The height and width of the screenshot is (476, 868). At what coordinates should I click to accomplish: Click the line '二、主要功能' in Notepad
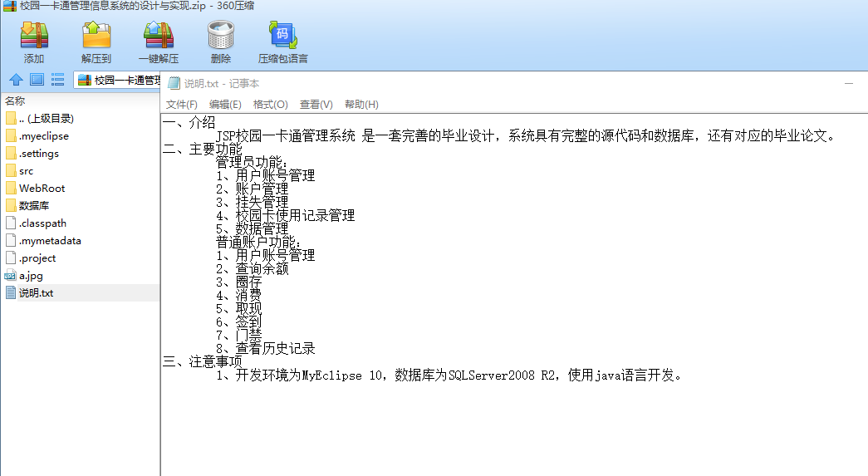(202, 149)
